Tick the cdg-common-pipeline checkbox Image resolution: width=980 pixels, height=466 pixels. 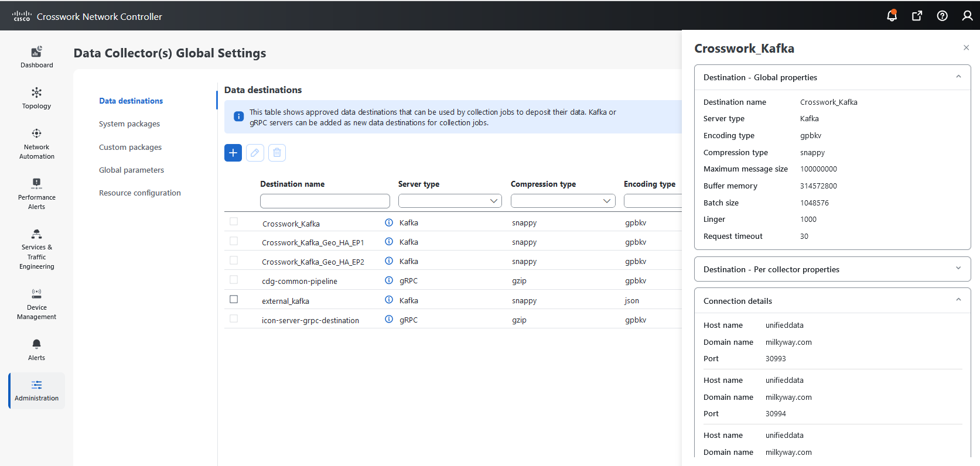click(234, 280)
